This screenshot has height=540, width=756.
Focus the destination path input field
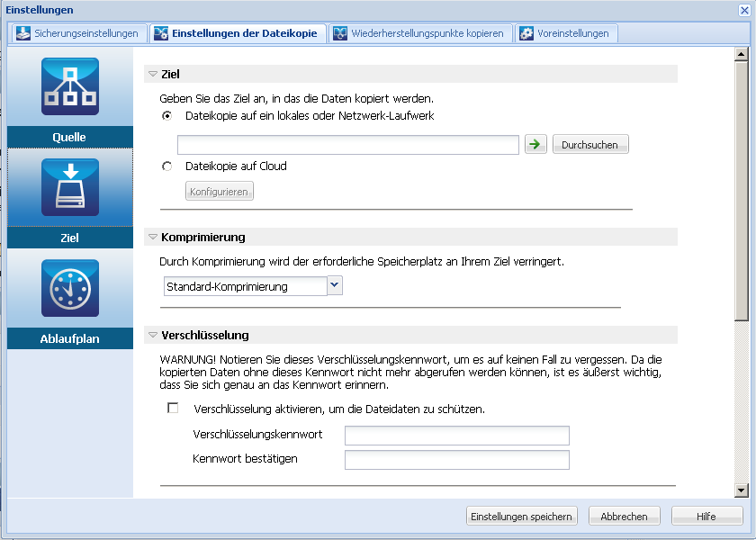click(x=348, y=145)
